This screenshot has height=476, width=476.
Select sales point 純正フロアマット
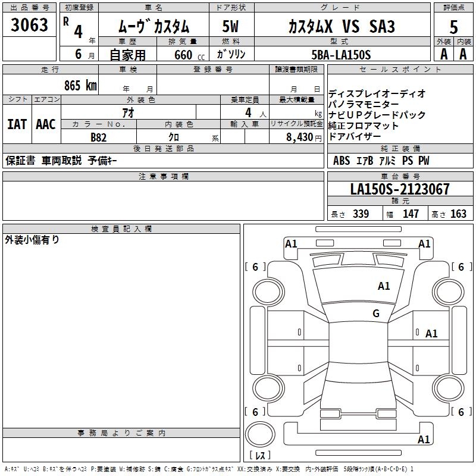pos(364,126)
